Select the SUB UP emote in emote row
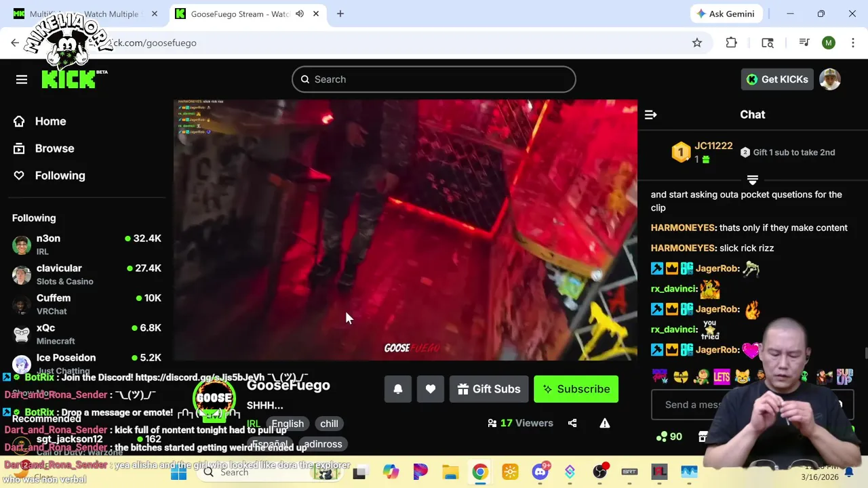Image resolution: width=868 pixels, height=488 pixels. pos(844,376)
